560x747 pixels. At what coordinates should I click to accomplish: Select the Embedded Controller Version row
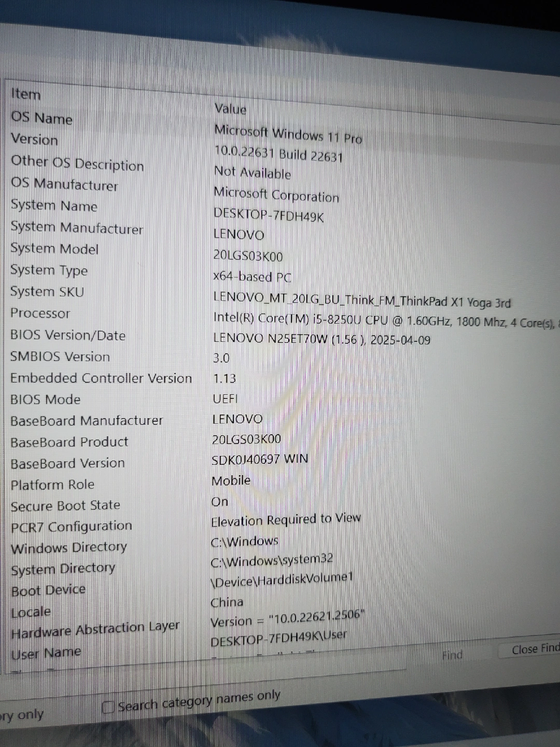tap(101, 378)
